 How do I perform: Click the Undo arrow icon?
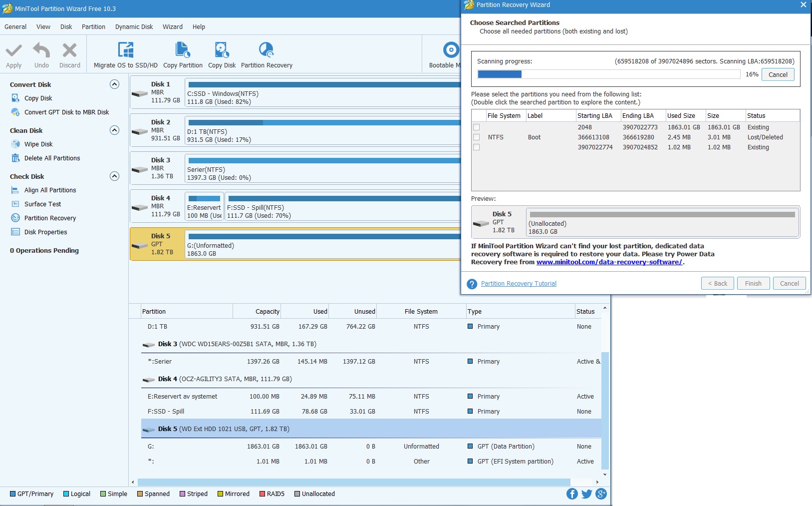(x=41, y=50)
